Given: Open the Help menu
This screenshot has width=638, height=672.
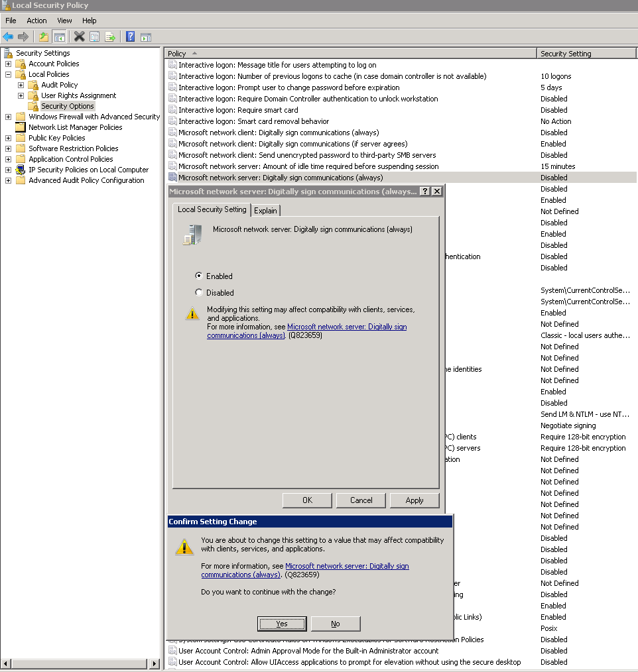Looking at the screenshot, I should pyautogui.click(x=89, y=21).
